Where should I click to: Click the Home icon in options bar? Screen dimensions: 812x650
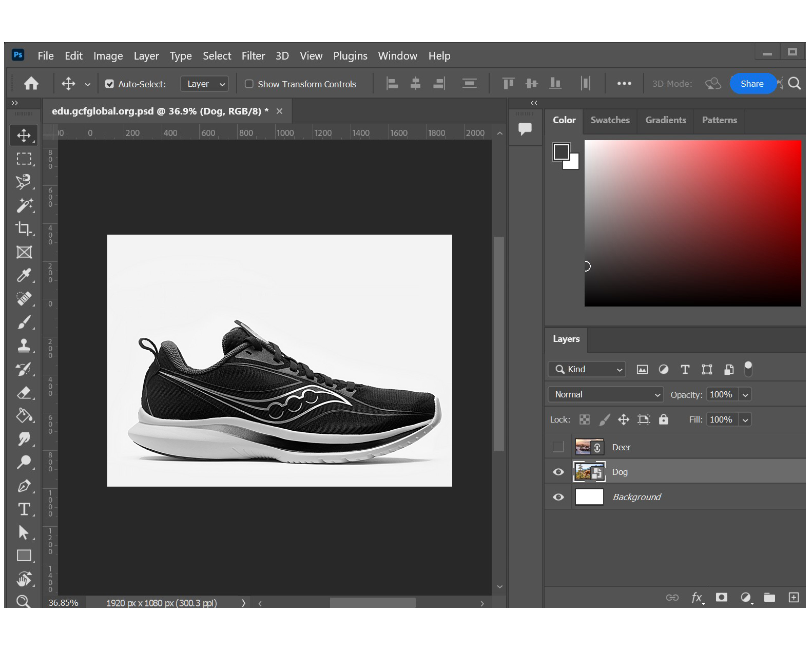point(31,83)
